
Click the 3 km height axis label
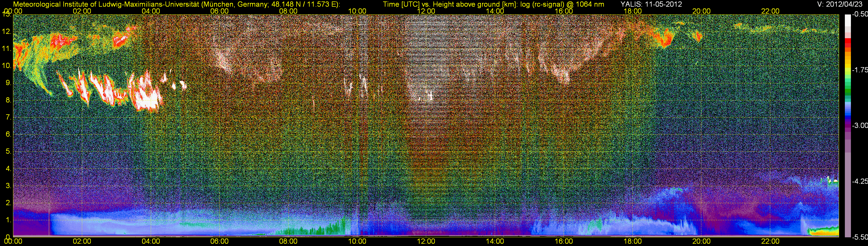coord(8,186)
